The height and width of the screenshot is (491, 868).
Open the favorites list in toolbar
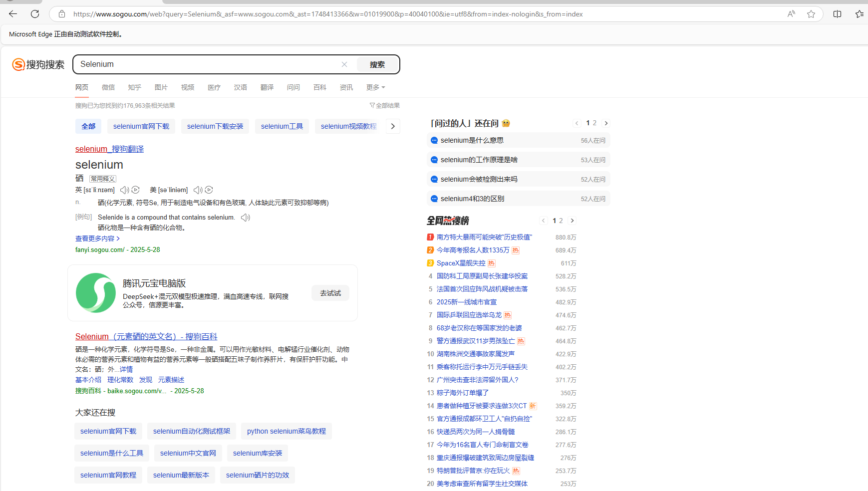coord(860,14)
